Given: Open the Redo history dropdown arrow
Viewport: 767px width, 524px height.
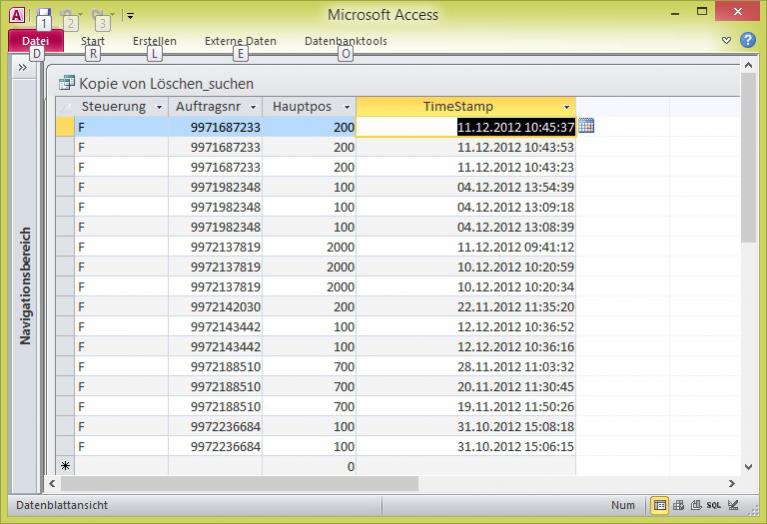Looking at the screenshot, I should click(112, 15).
